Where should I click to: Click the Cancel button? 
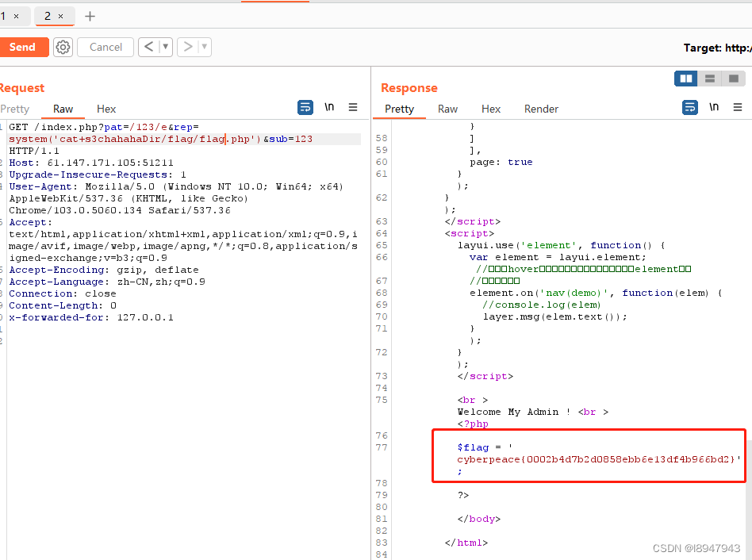(106, 47)
